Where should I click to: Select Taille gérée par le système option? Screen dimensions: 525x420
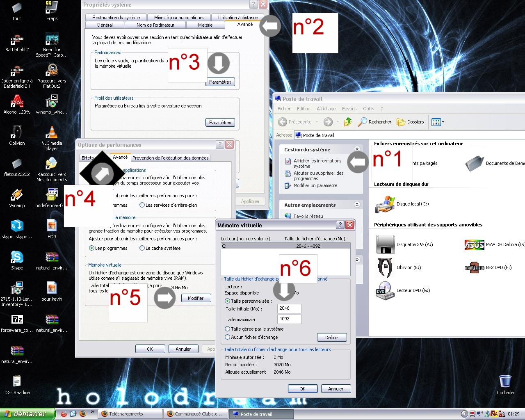pyautogui.click(x=228, y=329)
